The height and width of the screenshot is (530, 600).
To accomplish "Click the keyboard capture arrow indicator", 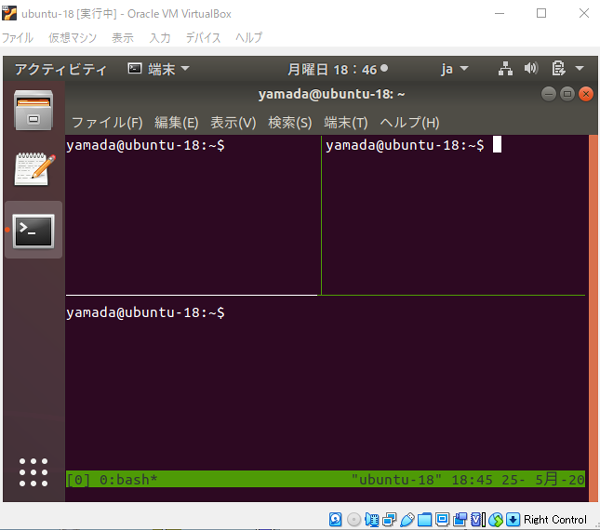I will 513,519.
